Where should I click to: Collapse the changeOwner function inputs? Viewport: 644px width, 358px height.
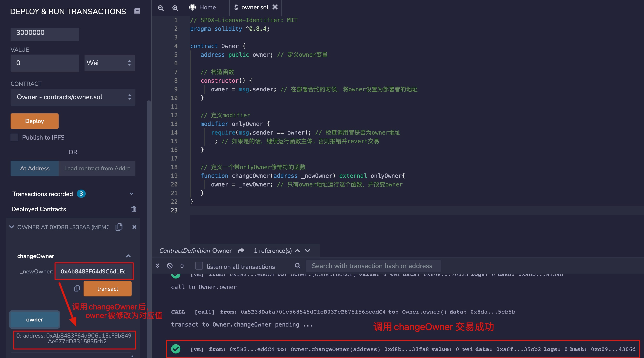pos(128,256)
